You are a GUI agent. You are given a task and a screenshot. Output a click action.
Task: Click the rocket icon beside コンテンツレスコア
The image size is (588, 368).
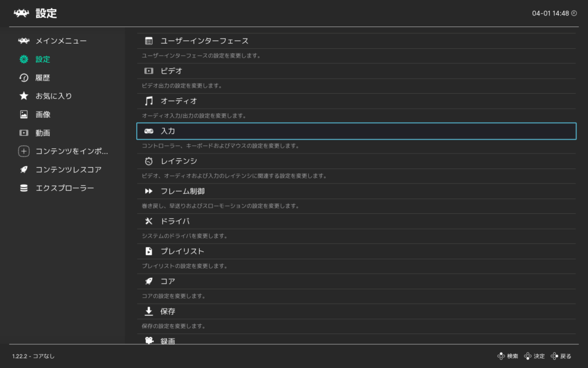24,170
